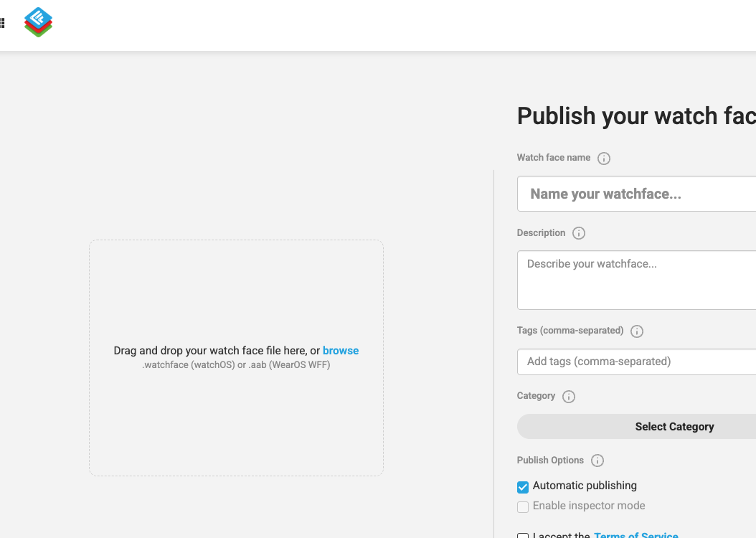The image size is (756, 538).
Task: Click the Facer layered diamond logo
Action: 39,22
